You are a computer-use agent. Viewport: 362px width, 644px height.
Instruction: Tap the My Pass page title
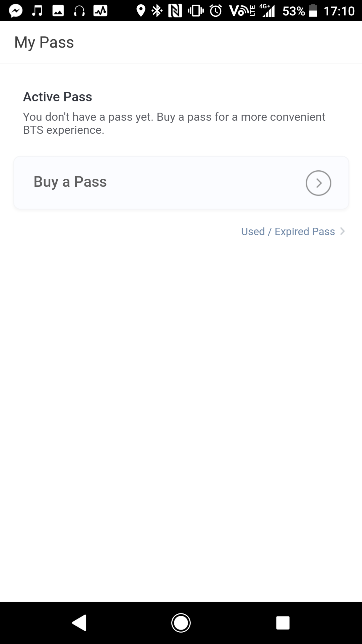pos(44,42)
